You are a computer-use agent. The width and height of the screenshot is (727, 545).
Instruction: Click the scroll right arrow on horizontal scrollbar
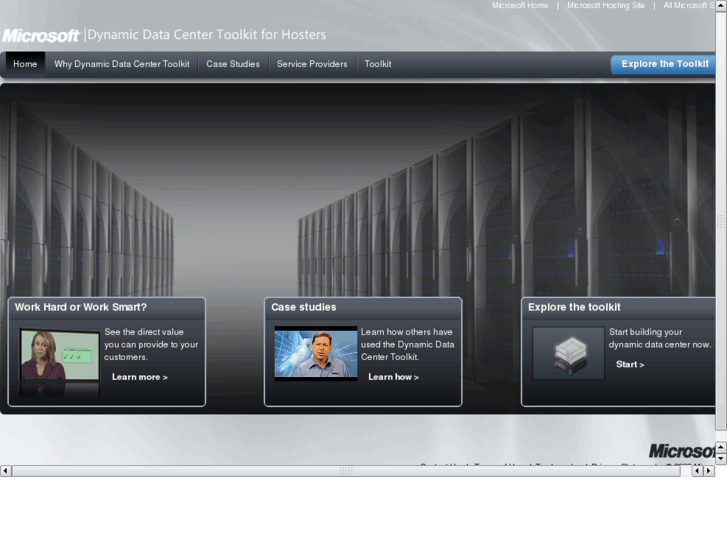tap(709, 471)
